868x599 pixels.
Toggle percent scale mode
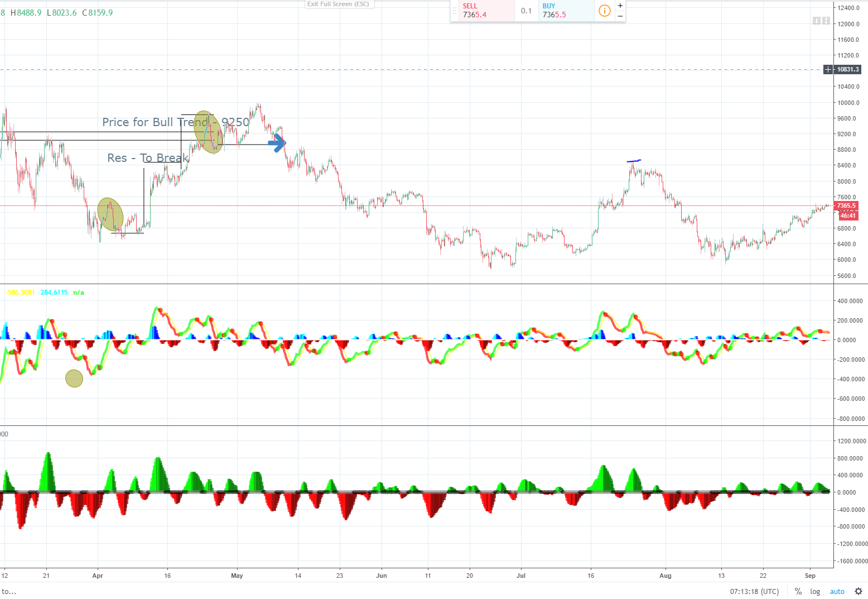798,591
